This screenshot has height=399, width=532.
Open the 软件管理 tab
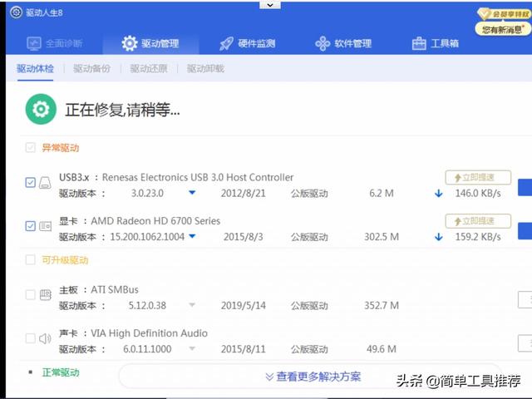[x=343, y=43]
